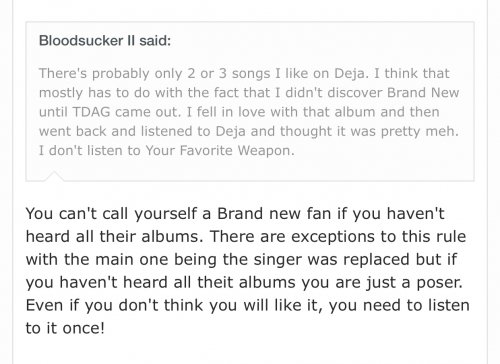This screenshot has height=364, width=500.
Task: Click quoted line starting "went back and listened"
Action: (249, 131)
